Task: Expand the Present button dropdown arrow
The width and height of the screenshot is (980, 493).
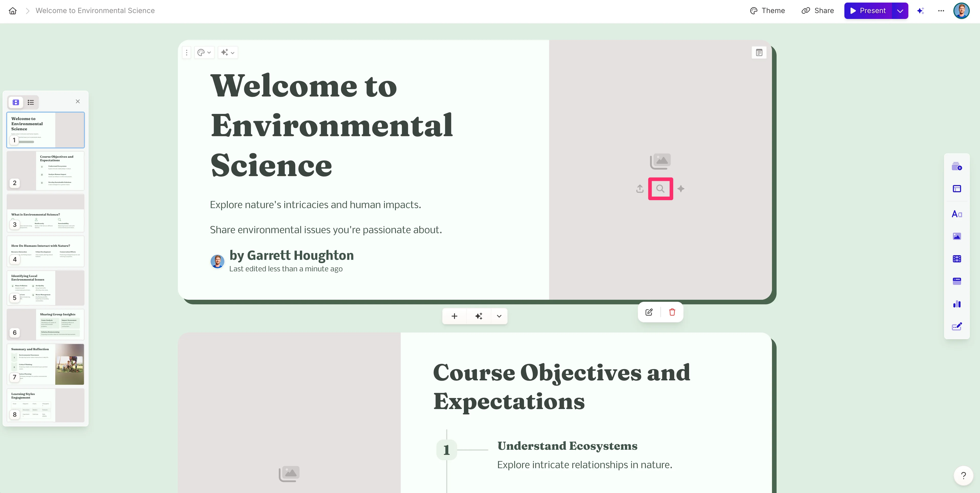Action: (900, 11)
